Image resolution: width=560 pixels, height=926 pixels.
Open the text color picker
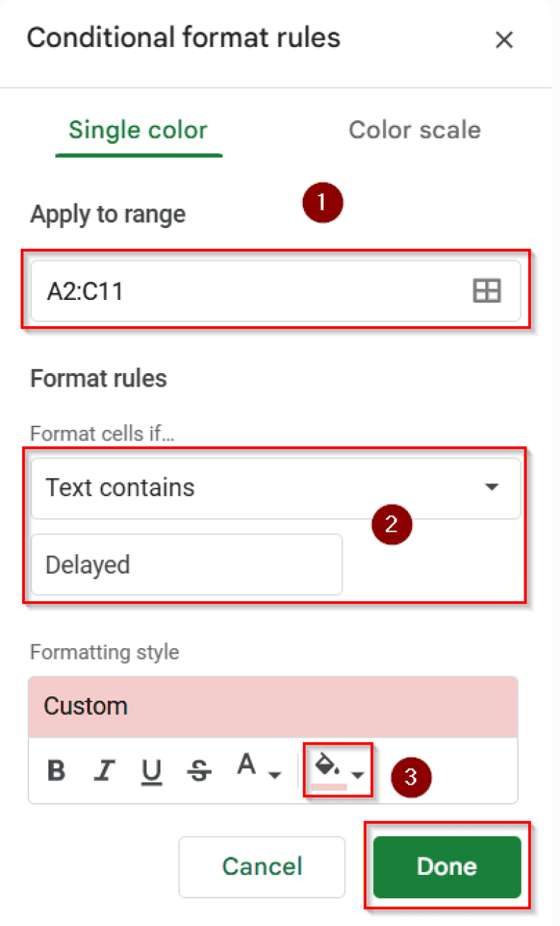point(247,765)
